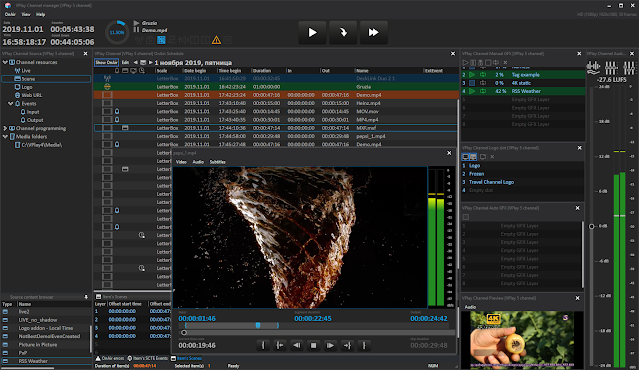The height and width of the screenshot is (370, 639).
Task: Click the calendar icon in schedule toolbar
Action: click(143, 63)
